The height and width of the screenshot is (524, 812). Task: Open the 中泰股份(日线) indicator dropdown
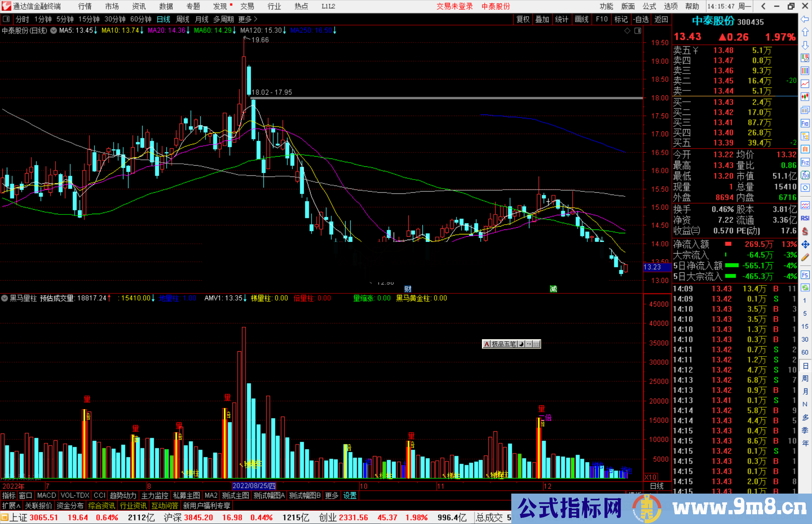coord(54,30)
